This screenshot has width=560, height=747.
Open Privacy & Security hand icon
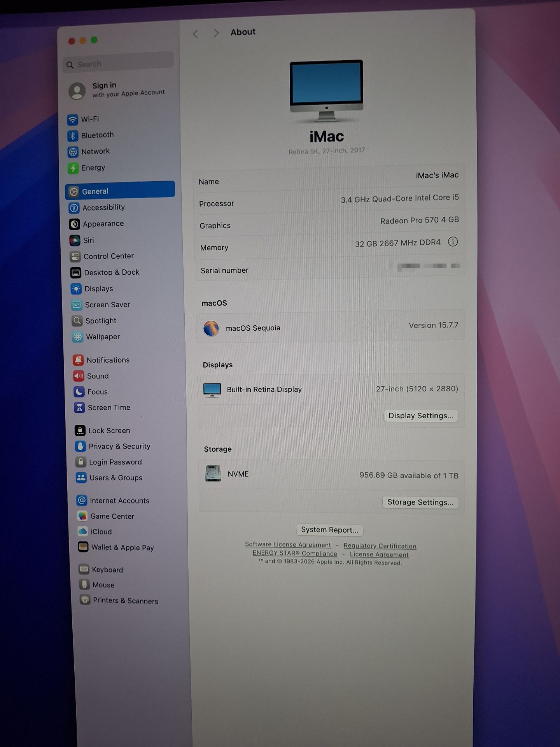80,447
